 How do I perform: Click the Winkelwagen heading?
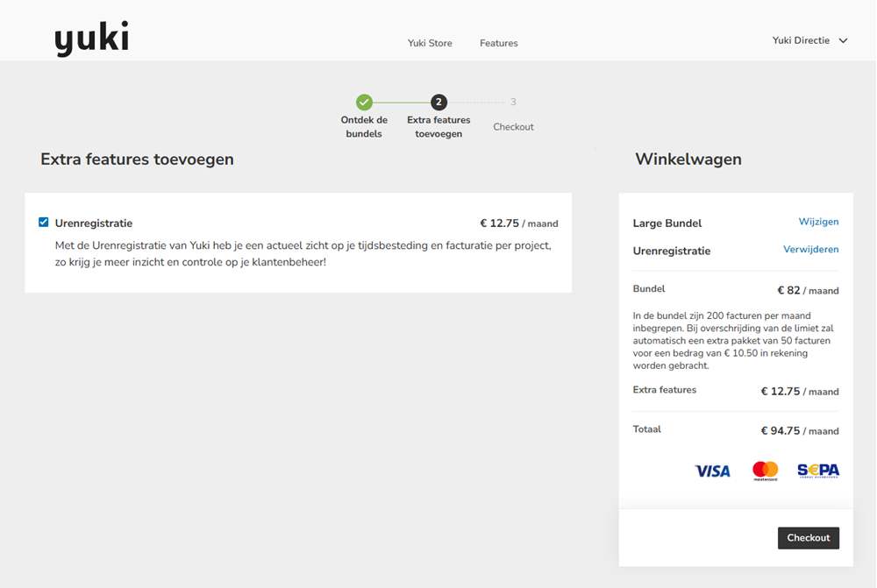point(688,159)
